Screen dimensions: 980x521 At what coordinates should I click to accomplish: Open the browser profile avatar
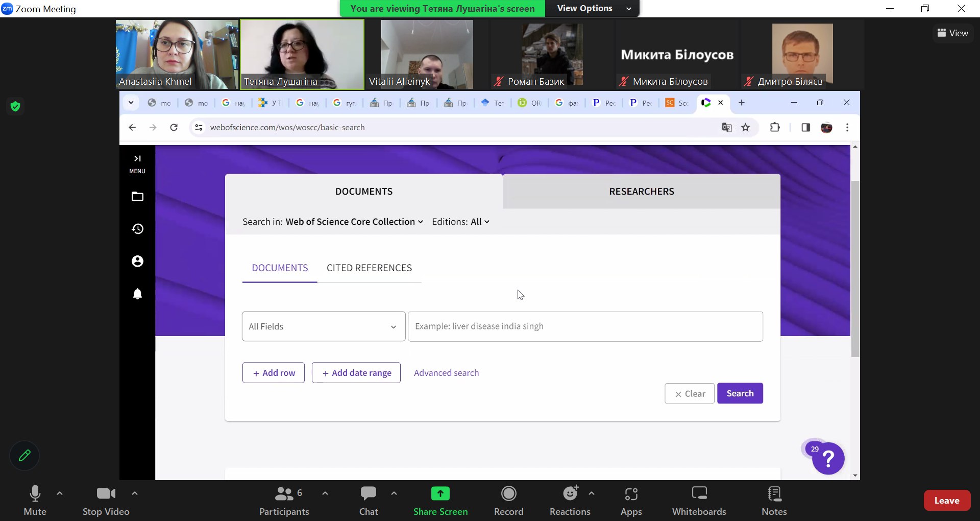(826, 128)
